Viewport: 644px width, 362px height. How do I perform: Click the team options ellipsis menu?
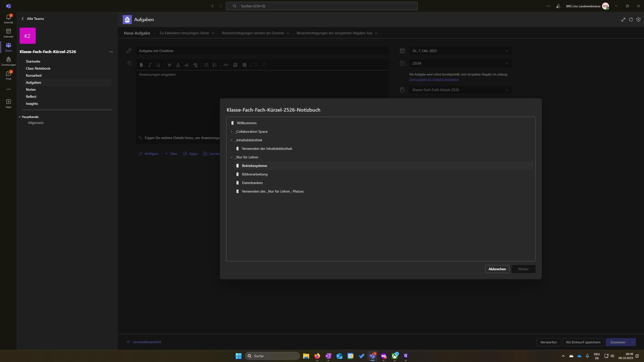[x=111, y=52]
